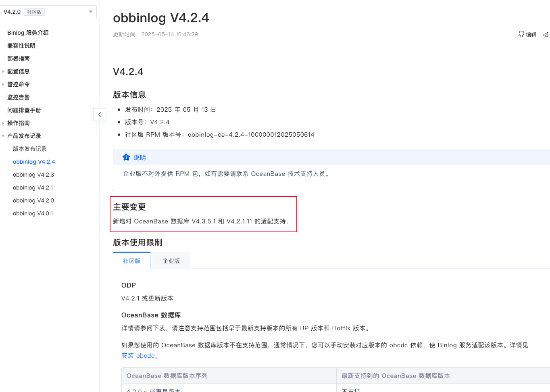This screenshot has width=550, height=392.
Task: Open the V4.2.0 version selector dropdown
Action: pos(48,12)
